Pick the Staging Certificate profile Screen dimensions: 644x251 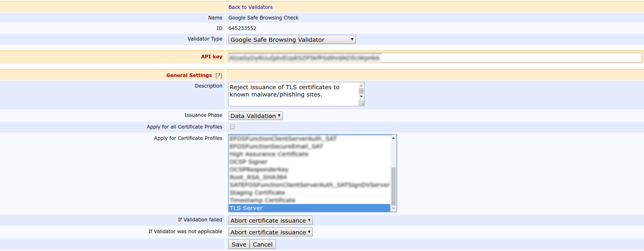point(257,193)
